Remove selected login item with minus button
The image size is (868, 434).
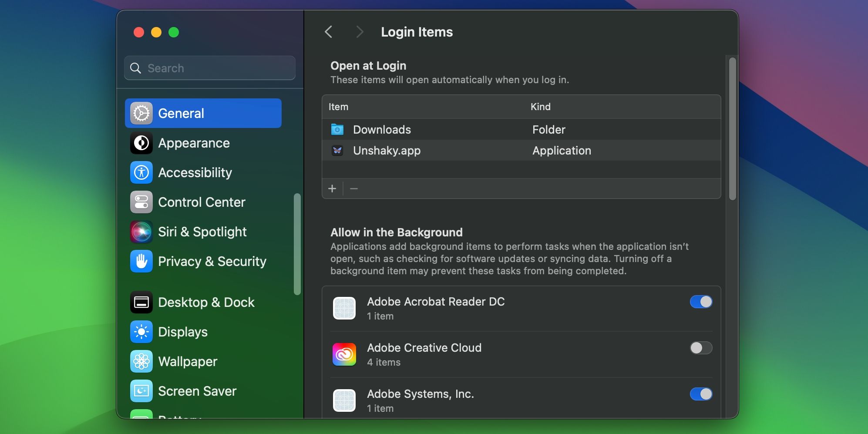pos(354,188)
